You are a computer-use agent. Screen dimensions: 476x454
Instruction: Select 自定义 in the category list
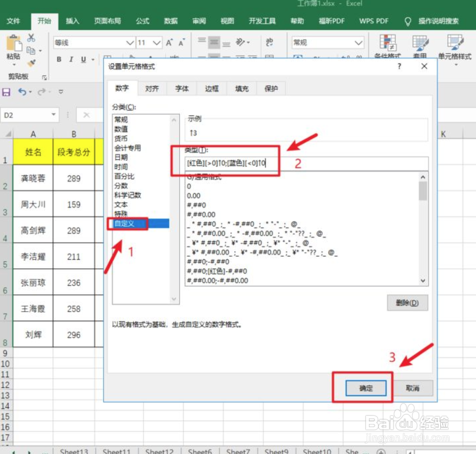coord(141,223)
